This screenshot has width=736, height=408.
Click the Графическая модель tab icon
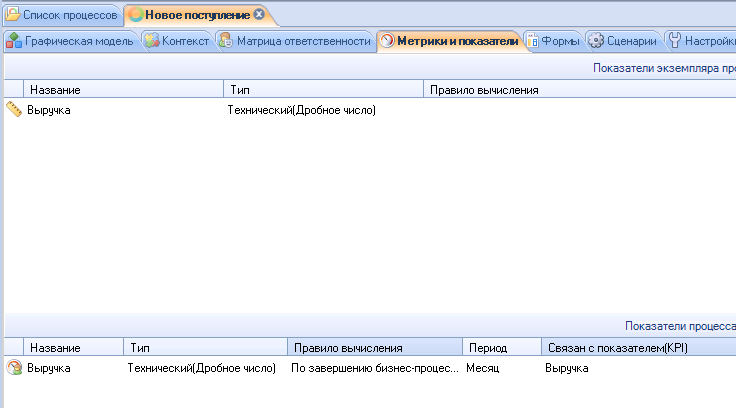tap(14, 41)
